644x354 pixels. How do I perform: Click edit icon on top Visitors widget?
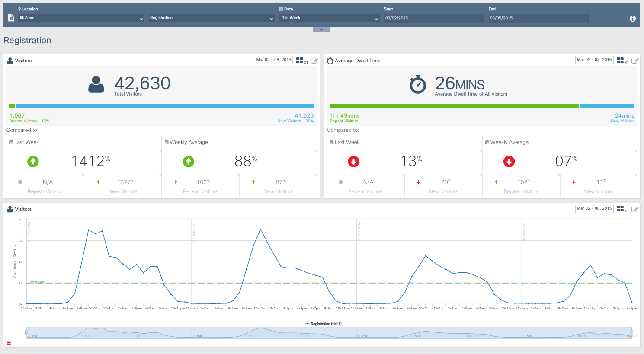(314, 61)
